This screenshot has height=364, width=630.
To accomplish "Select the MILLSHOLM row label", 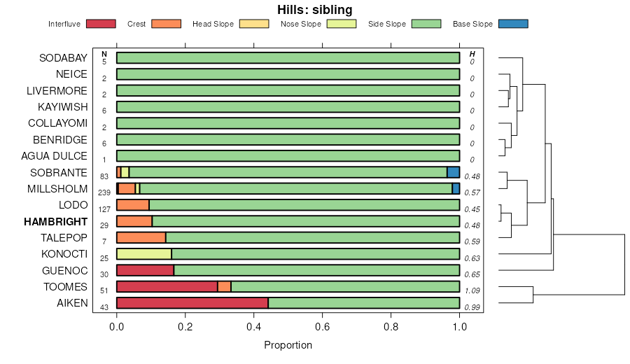I will 57,189.
